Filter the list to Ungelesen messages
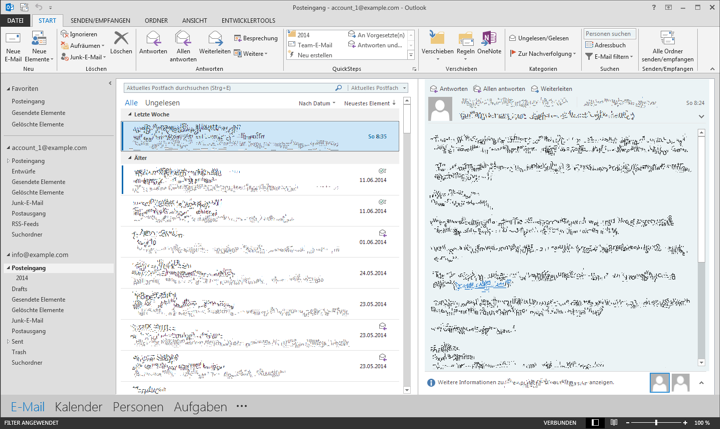720x429 pixels. pyautogui.click(x=163, y=103)
